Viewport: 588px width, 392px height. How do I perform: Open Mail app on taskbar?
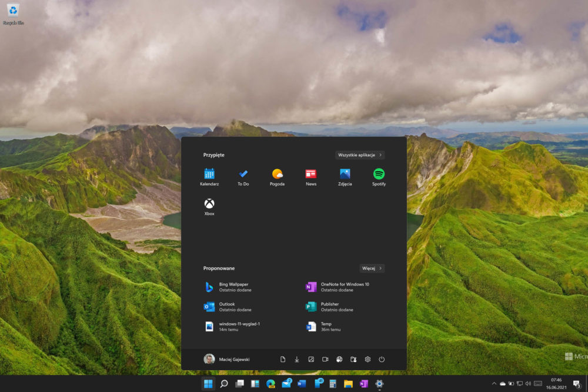[286, 383]
